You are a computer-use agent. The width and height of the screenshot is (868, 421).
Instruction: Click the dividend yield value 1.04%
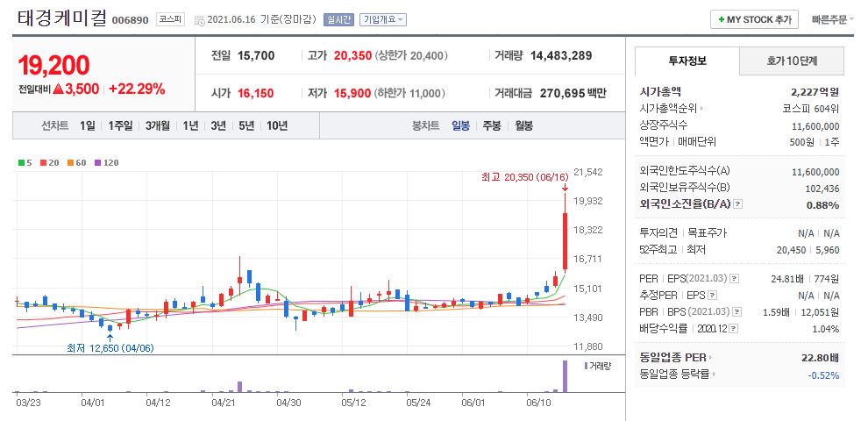click(825, 329)
